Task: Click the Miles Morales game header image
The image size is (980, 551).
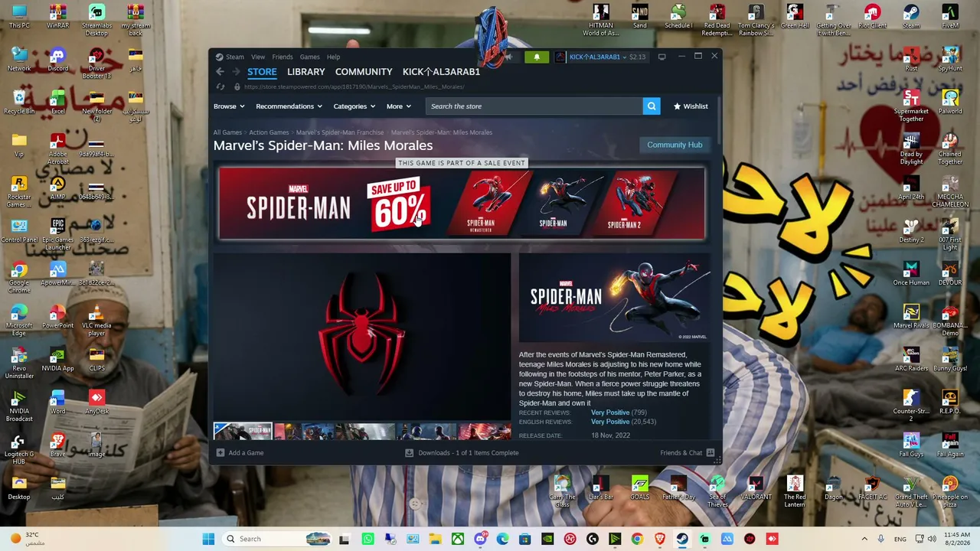Action: (x=615, y=298)
